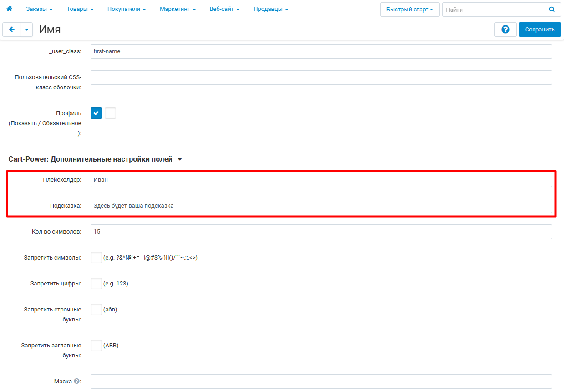The width and height of the screenshot is (564, 392).
Task: Toggle the Профиль show checkbox
Action: pos(96,113)
